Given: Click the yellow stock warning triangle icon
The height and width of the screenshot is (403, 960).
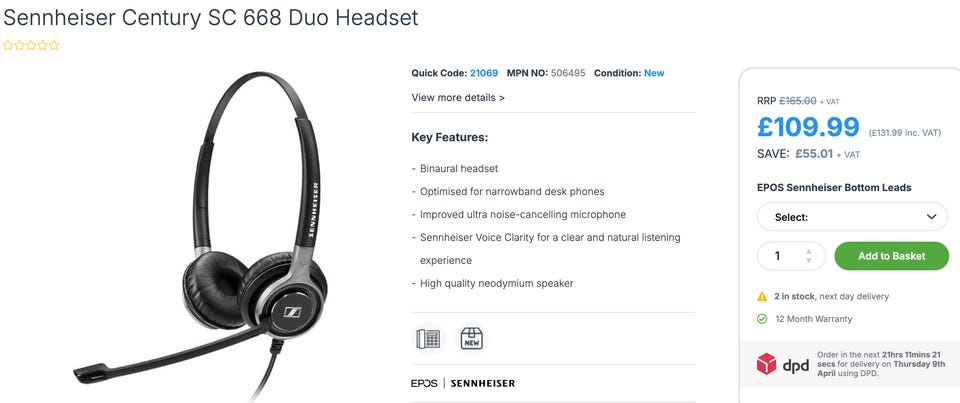Looking at the screenshot, I should (762, 296).
